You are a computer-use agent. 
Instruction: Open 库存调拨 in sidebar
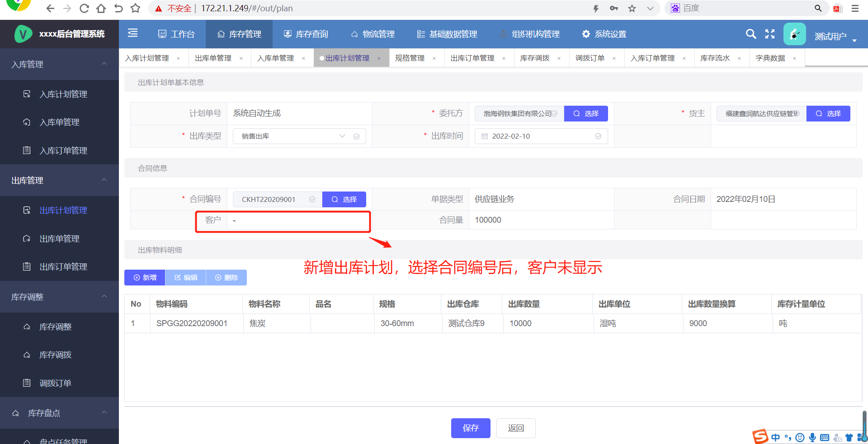[x=59, y=355]
